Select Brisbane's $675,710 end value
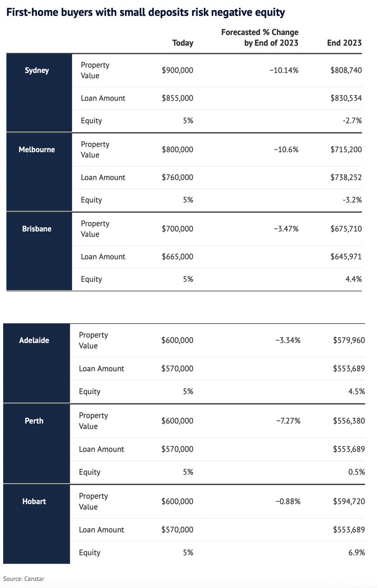The image size is (382, 588). [x=346, y=228]
